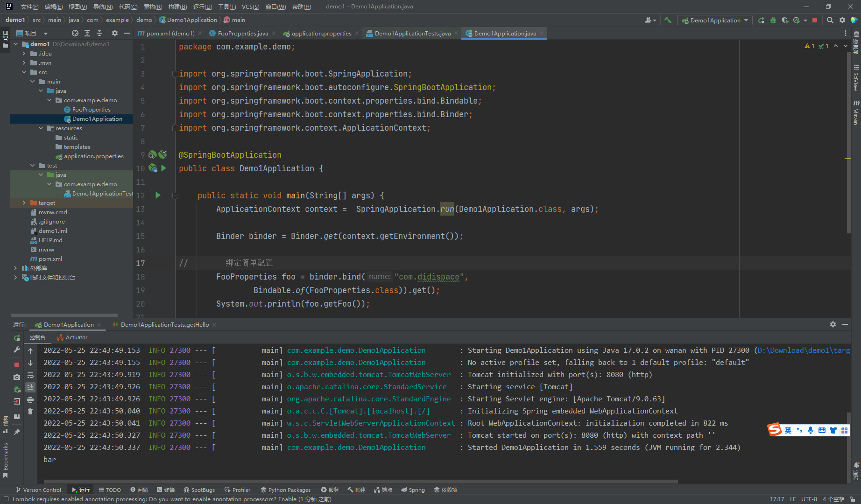Open the Demo1Application run configuration dropdown
This screenshot has width=861, height=504.
pos(715,20)
